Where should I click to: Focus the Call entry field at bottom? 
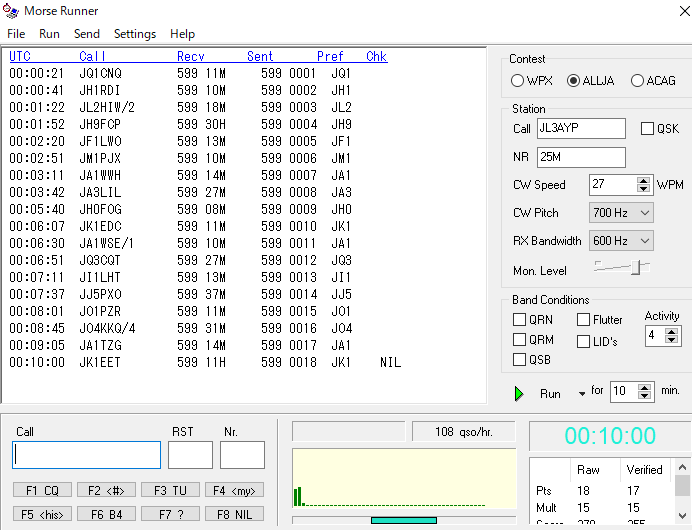pyautogui.click(x=86, y=455)
